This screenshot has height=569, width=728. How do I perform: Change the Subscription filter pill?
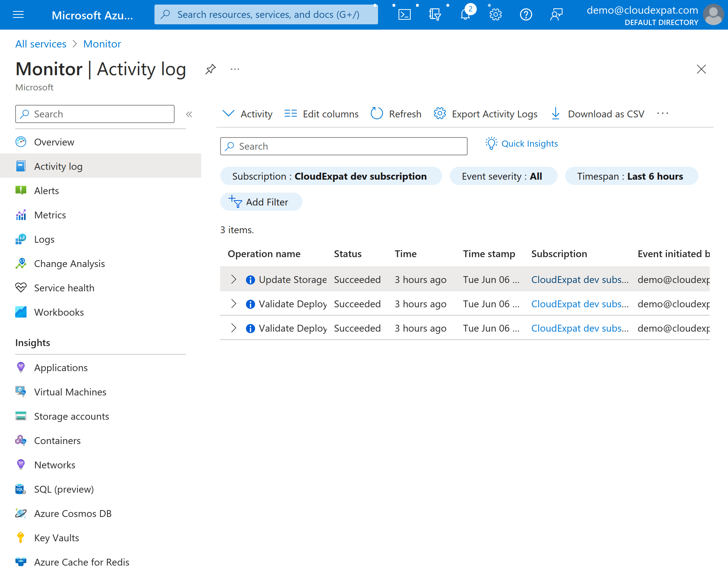point(331,176)
